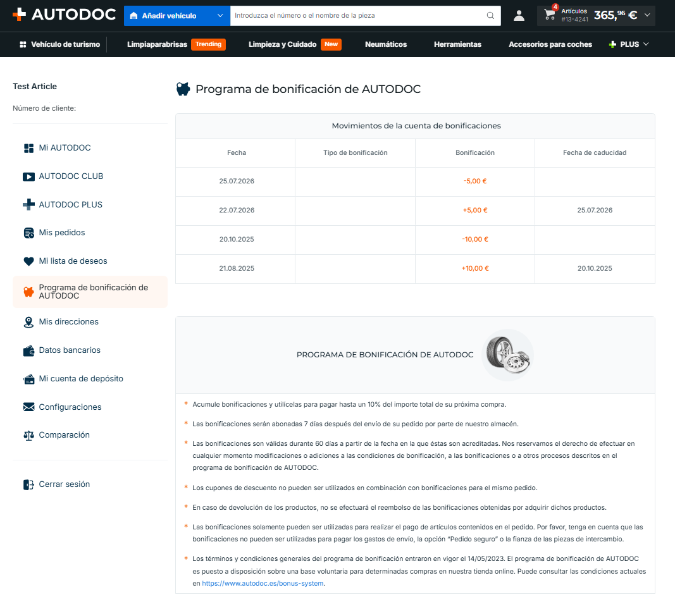Click the Tipo de bonificación column header
This screenshot has height=616, width=675.
355,153
